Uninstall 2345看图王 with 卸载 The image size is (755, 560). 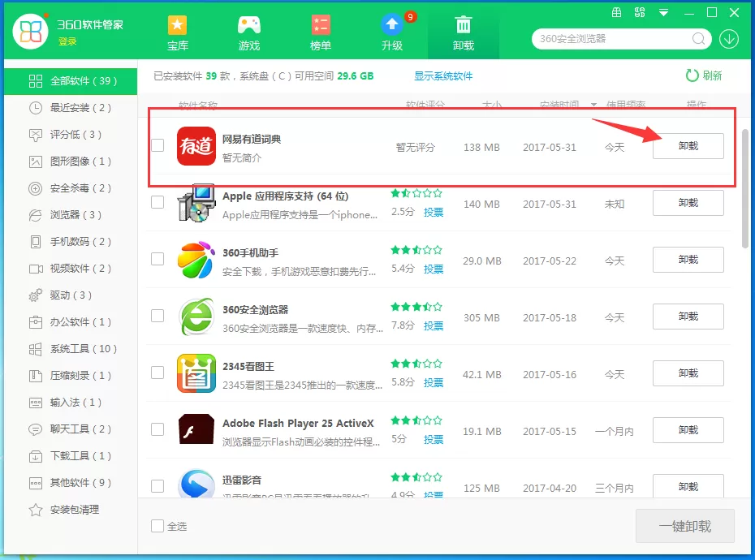point(688,373)
